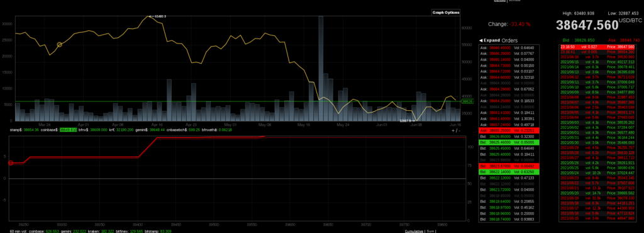Open the Graph Options button

[446, 13]
